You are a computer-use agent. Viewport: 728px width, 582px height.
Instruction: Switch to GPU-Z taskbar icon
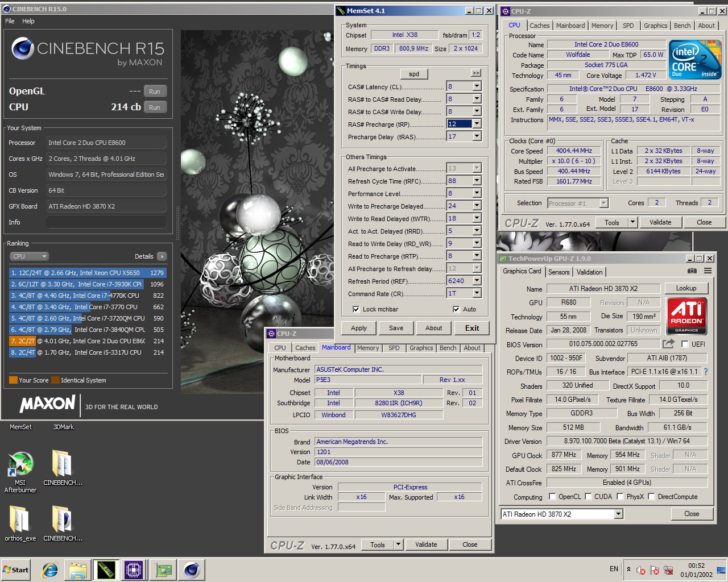tap(164, 569)
